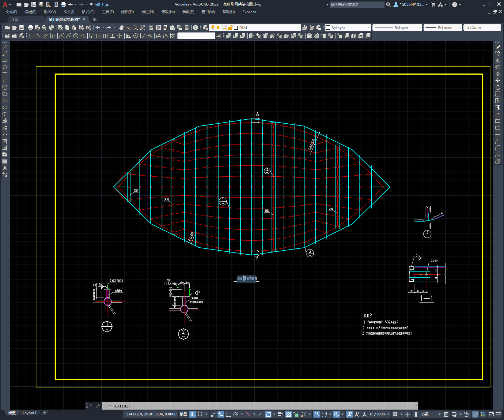The height and width of the screenshot is (420, 504).
Task: Open the annotation scale 1:1 dropdown
Action: (x=379, y=414)
